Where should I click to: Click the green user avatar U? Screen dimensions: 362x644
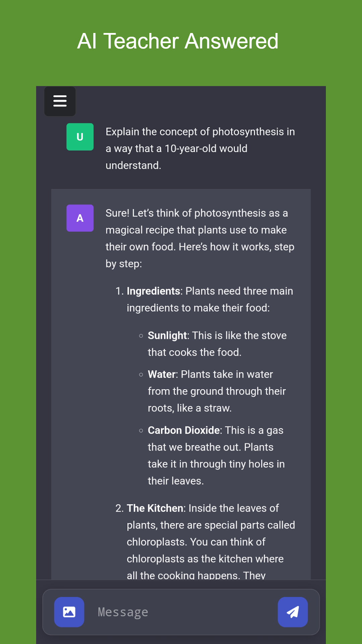[80, 137]
